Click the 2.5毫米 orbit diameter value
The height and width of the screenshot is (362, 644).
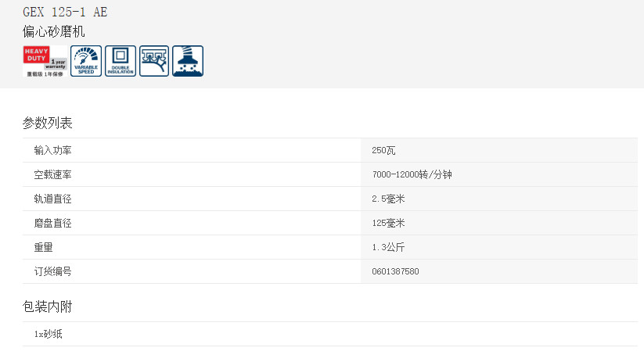[x=389, y=199]
